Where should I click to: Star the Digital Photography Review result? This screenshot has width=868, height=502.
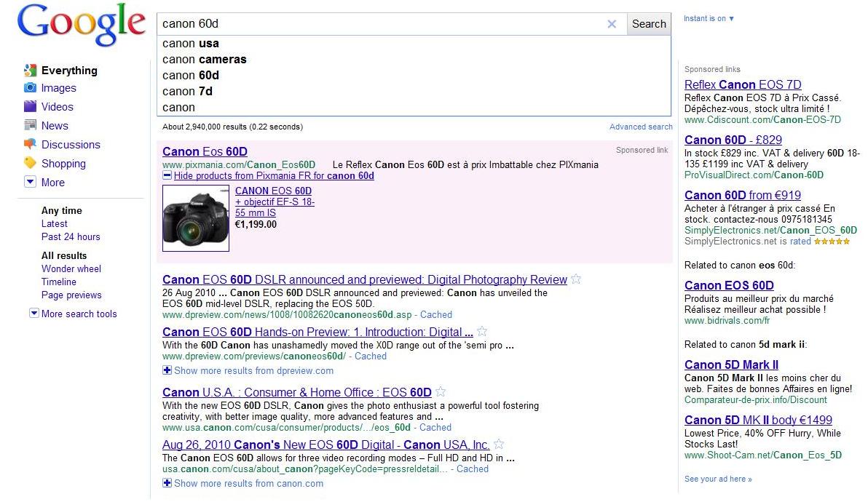pos(576,279)
